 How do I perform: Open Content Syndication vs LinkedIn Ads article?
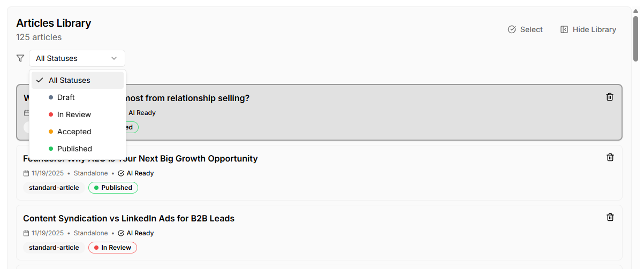128,218
